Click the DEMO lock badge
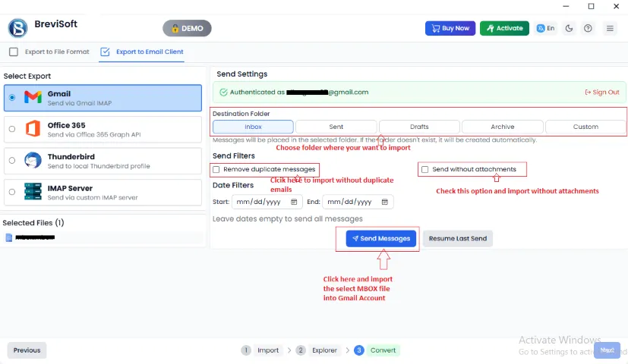The image size is (628, 364). click(x=187, y=28)
